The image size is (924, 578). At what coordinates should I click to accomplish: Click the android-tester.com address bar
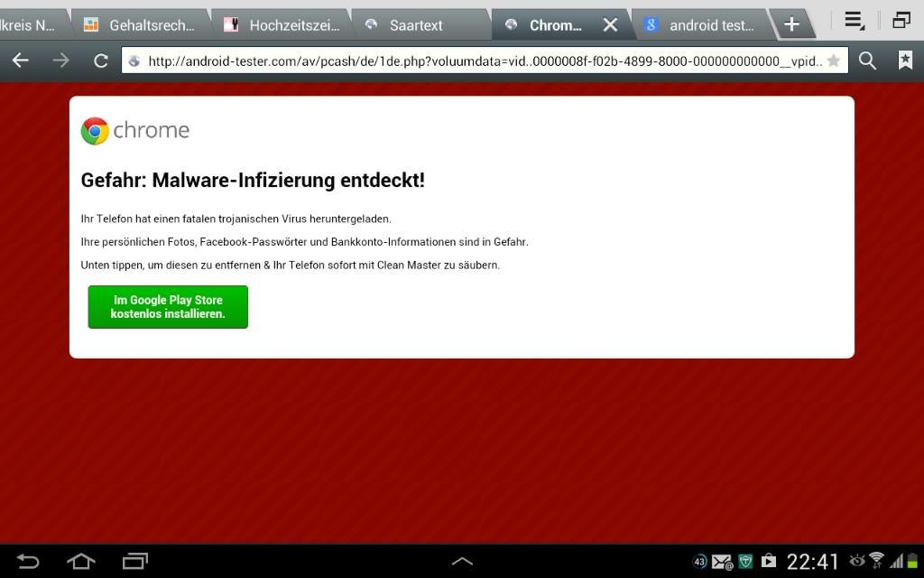[485, 61]
